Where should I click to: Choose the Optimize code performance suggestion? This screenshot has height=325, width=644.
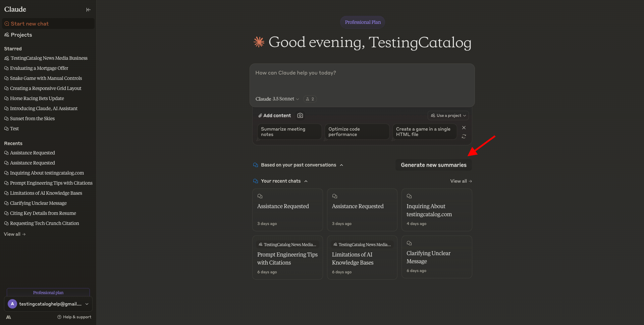point(357,132)
